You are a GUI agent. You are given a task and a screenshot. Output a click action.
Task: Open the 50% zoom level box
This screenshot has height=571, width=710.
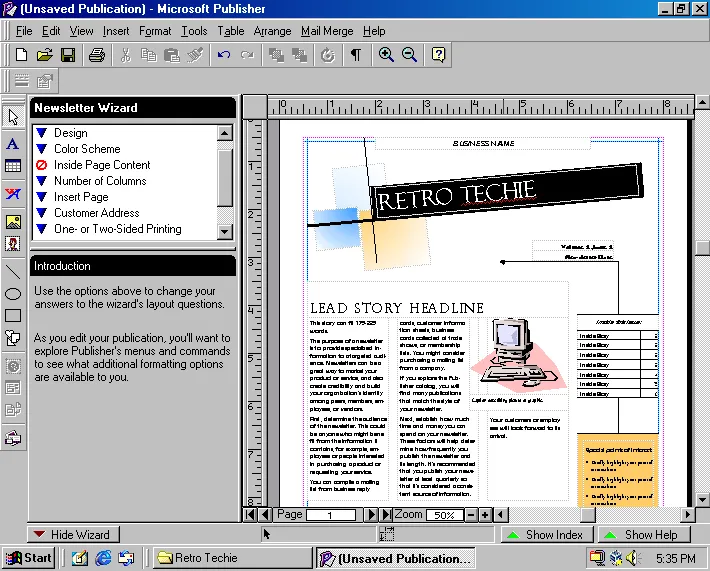[444, 515]
